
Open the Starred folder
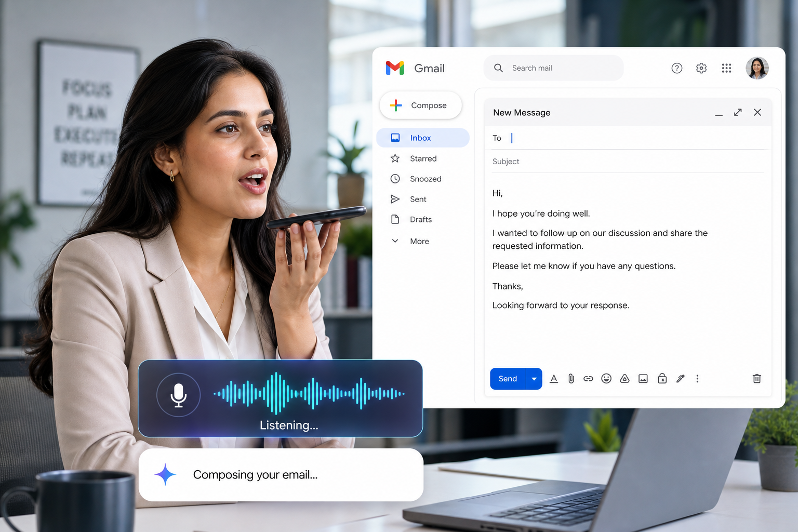click(x=422, y=158)
